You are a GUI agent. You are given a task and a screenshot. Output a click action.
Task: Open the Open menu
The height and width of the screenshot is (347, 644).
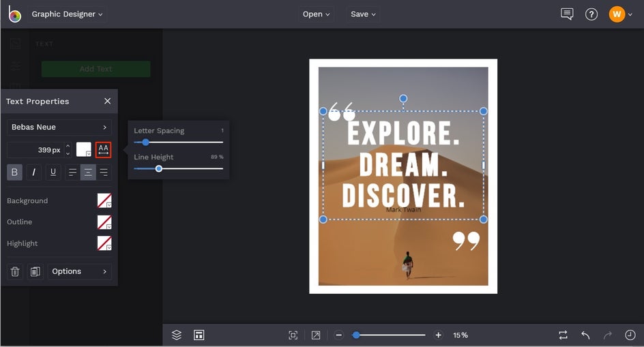(x=316, y=14)
